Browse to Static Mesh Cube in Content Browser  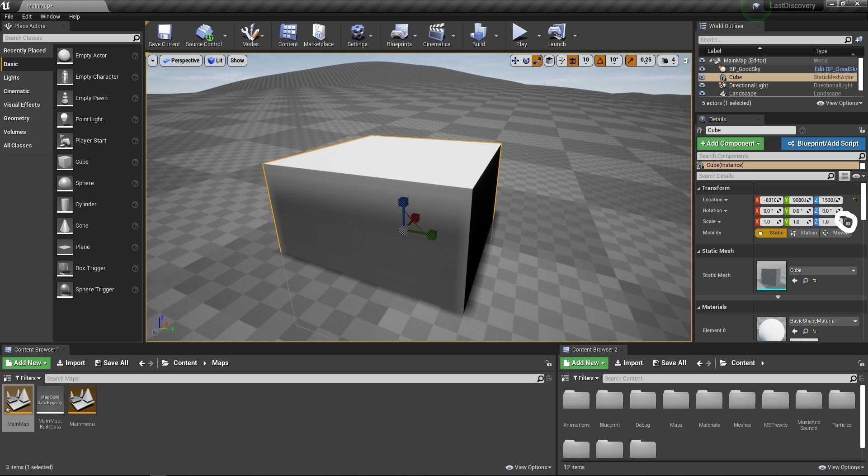click(805, 281)
